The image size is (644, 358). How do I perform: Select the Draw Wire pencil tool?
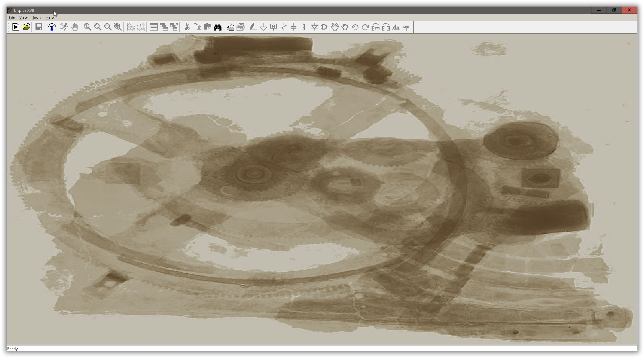click(x=253, y=27)
